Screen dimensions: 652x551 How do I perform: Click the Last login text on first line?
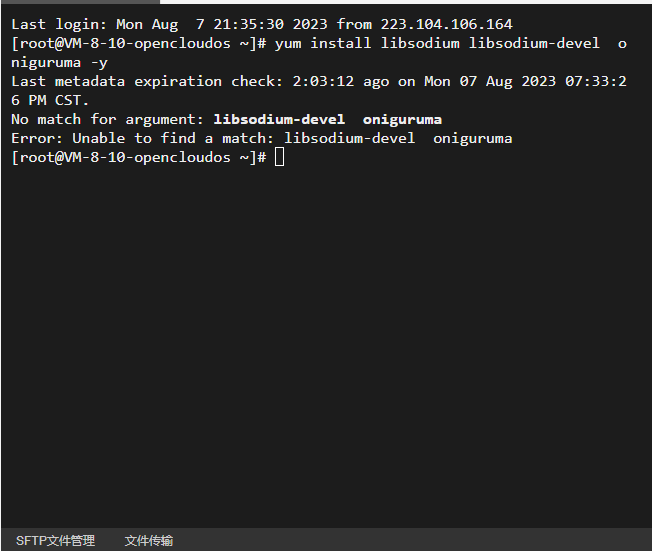coord(59,24)
